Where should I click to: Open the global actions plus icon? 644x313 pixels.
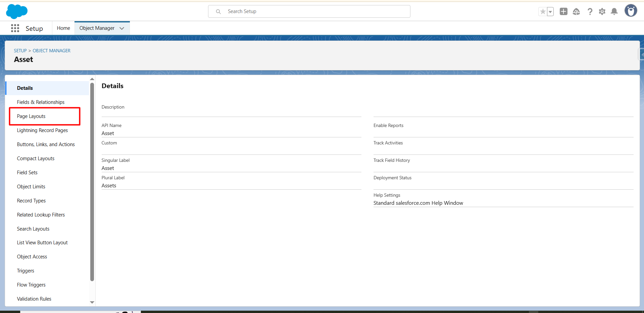point(563,12)
